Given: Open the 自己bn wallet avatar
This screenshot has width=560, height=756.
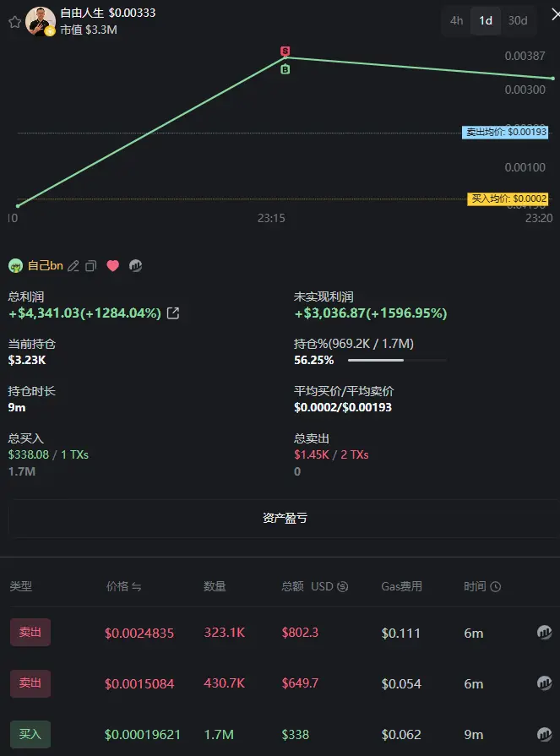Looking at the screenshot, I should 15,266.
